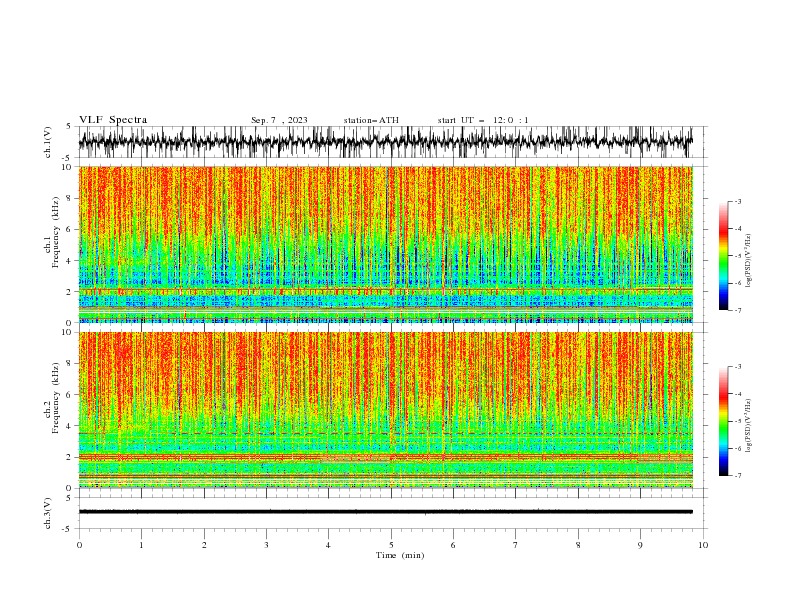
Task: Click the time axis tick label "8"
Action: point(578,545)
